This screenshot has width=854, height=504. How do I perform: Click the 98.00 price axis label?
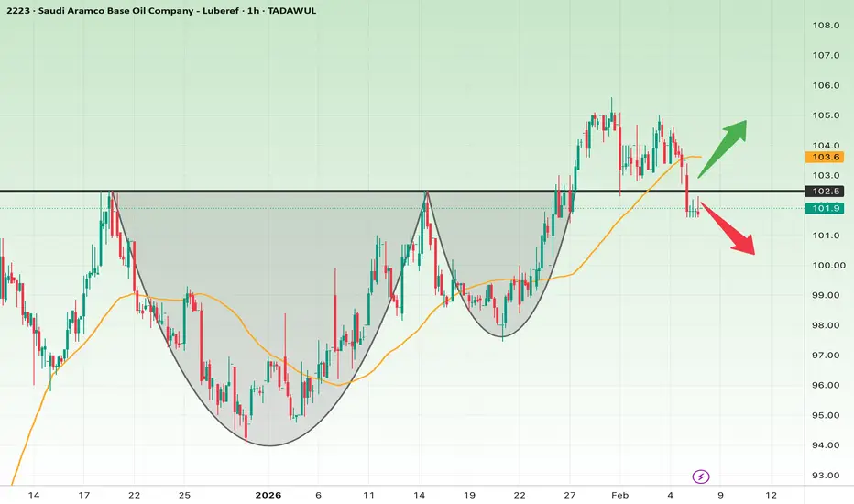click(826, 325)
